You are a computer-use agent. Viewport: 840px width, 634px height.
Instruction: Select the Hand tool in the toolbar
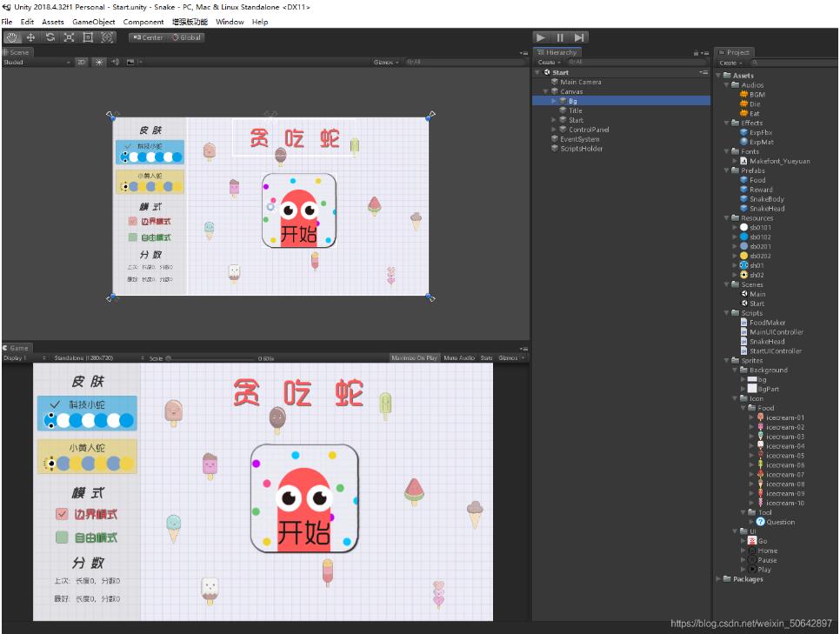[x=12, y=37]
